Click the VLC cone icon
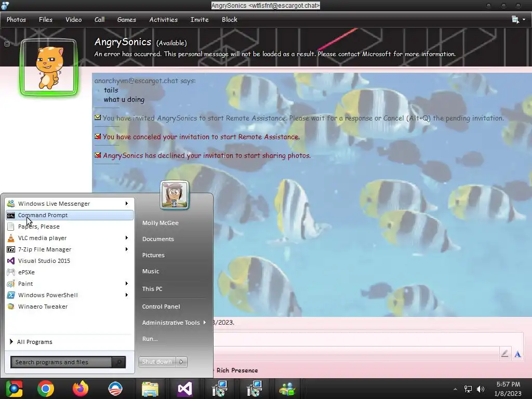 [11, 238]
